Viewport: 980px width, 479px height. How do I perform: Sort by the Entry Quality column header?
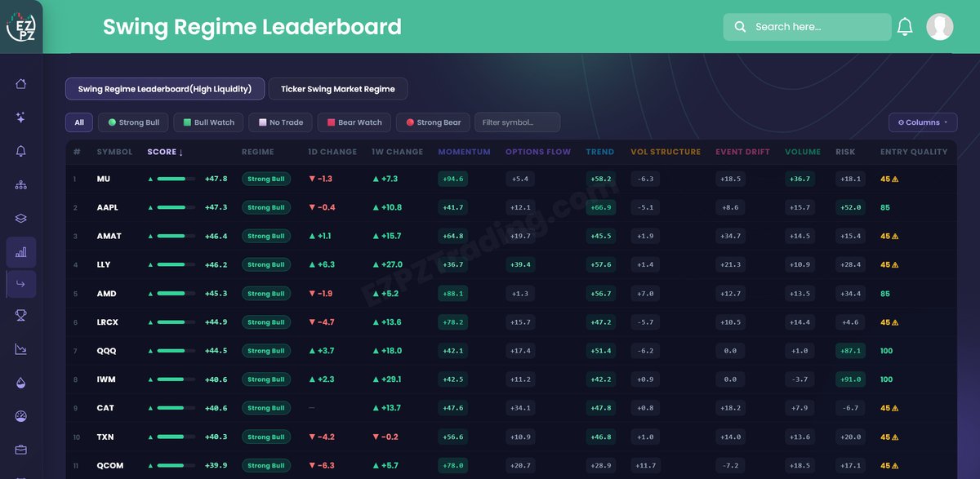click(x=914, y=152)
